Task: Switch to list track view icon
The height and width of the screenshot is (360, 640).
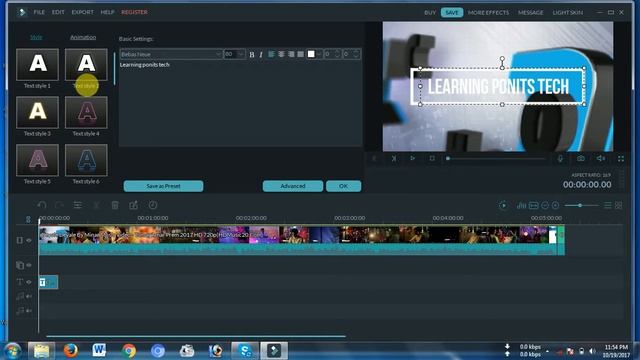Action: (608, 206)
